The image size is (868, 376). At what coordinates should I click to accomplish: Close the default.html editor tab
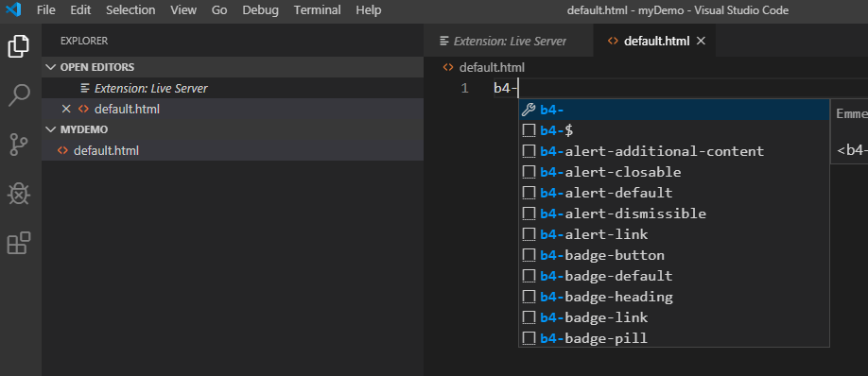tap(701, 41)
